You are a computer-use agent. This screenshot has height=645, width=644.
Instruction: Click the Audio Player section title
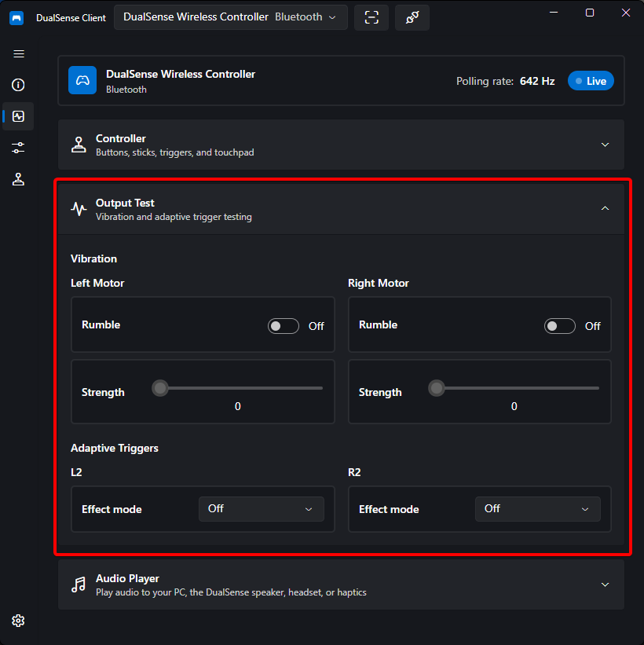click(127, 579)
